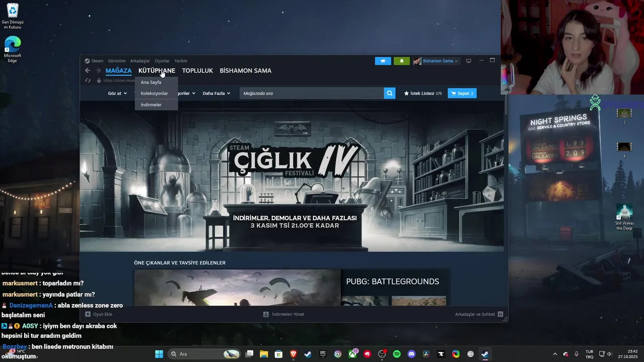Screen dimensions: 644x362
Task: Click the Windows taskbar Ara search box
Action: tap(204, 354)
